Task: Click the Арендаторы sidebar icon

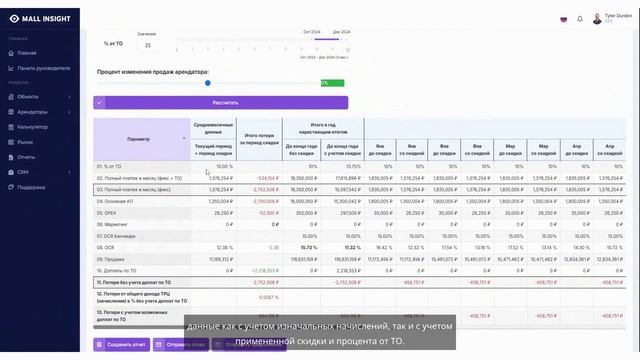Action: coord(11,112)
